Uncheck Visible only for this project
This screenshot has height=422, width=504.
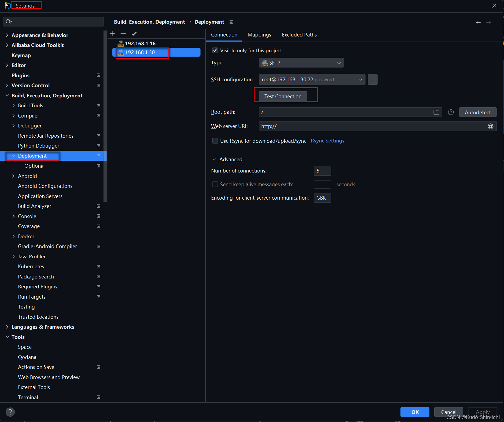pyautogui.click(x=215, y=50)
